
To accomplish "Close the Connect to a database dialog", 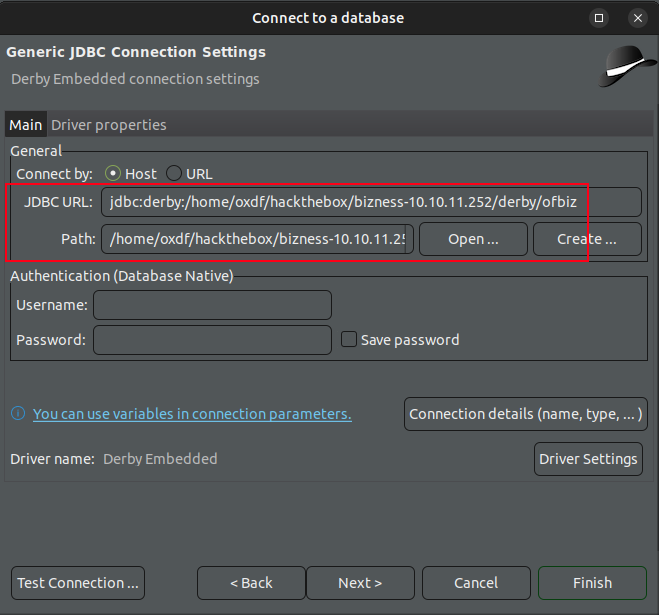I will (636, 18).
